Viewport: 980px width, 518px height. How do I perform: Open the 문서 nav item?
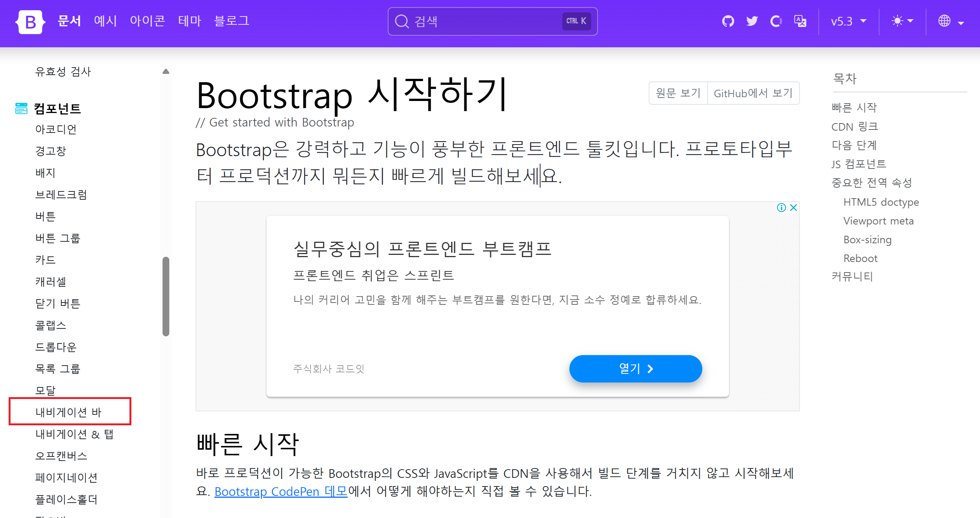[69, 21]
